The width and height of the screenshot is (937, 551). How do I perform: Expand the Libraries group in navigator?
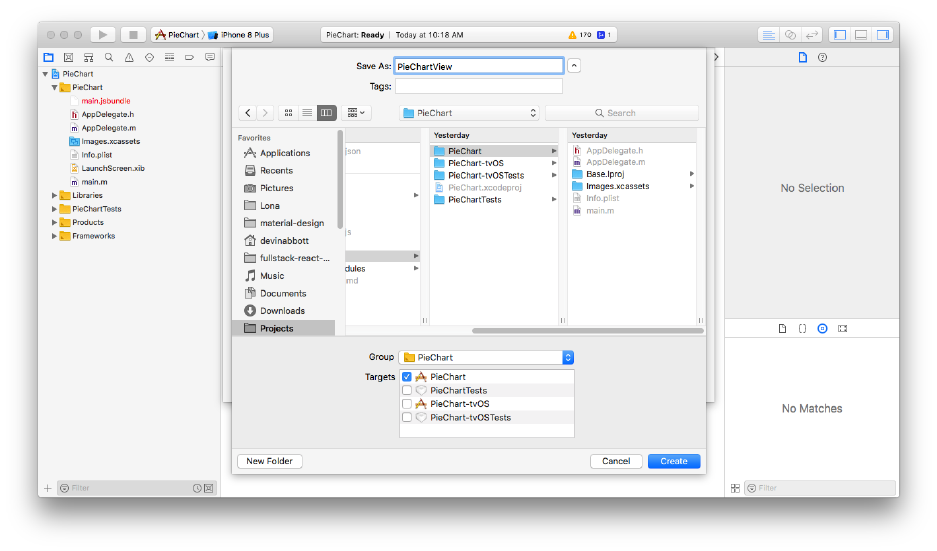[54, 195]
